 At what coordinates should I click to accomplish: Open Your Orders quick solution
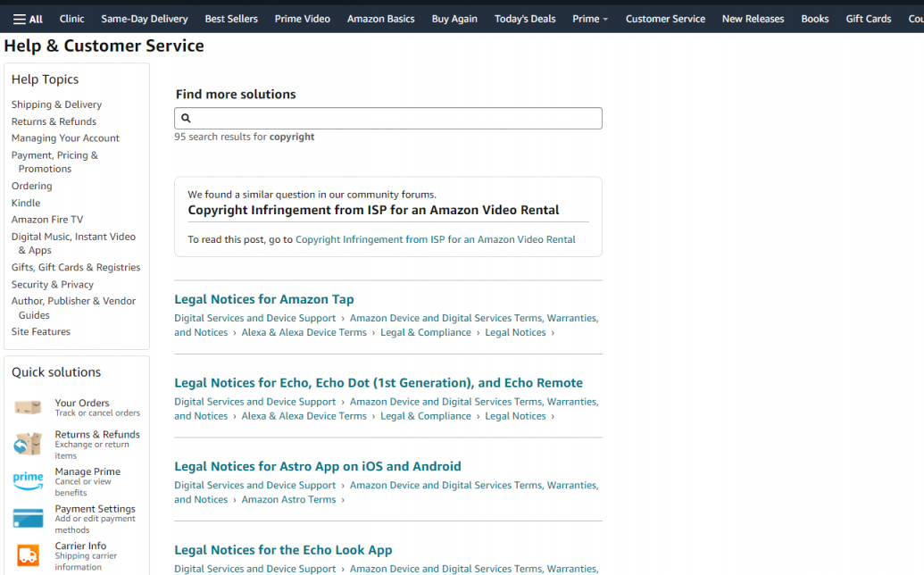(82, 403)
